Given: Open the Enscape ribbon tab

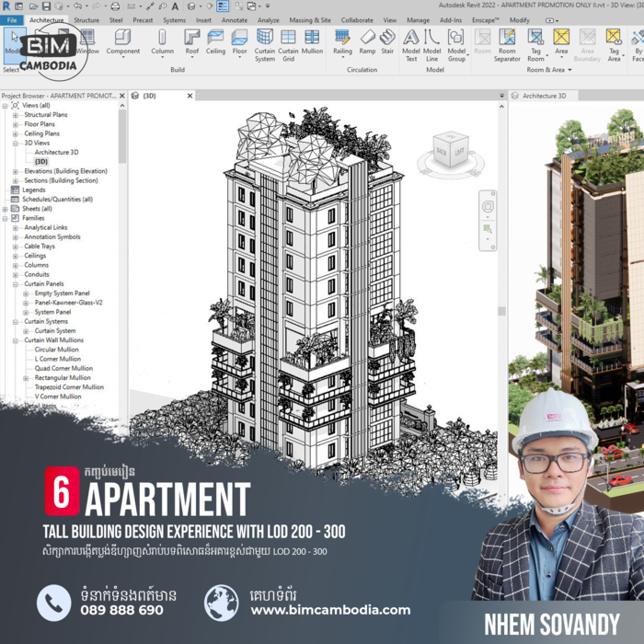Looking at the screenshot, I should pos(485,20).
